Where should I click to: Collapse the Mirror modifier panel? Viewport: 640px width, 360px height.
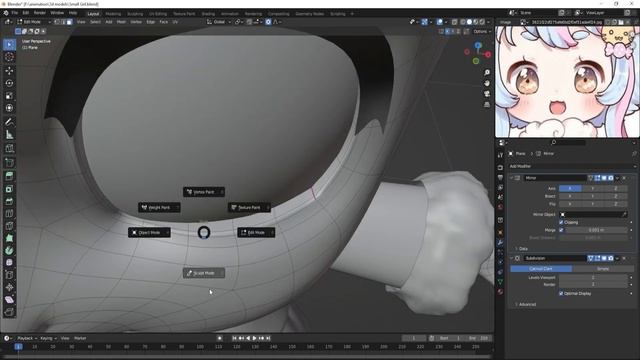click(511, 178)
